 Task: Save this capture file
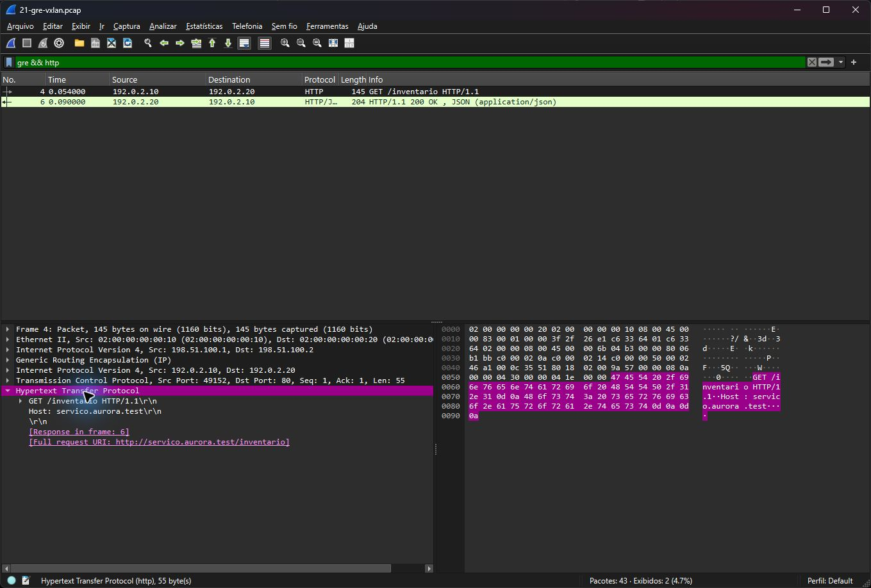(x=95, y=43)
